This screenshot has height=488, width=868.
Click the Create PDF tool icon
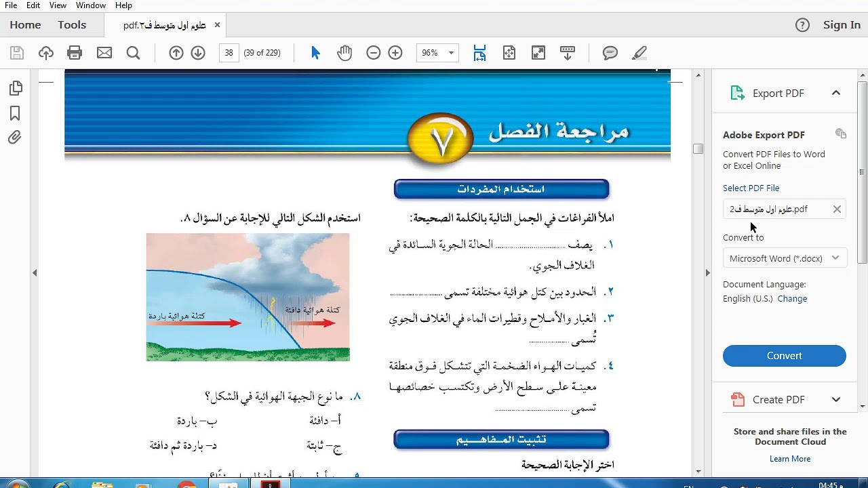pyautogui.click(x=738, y=399)
